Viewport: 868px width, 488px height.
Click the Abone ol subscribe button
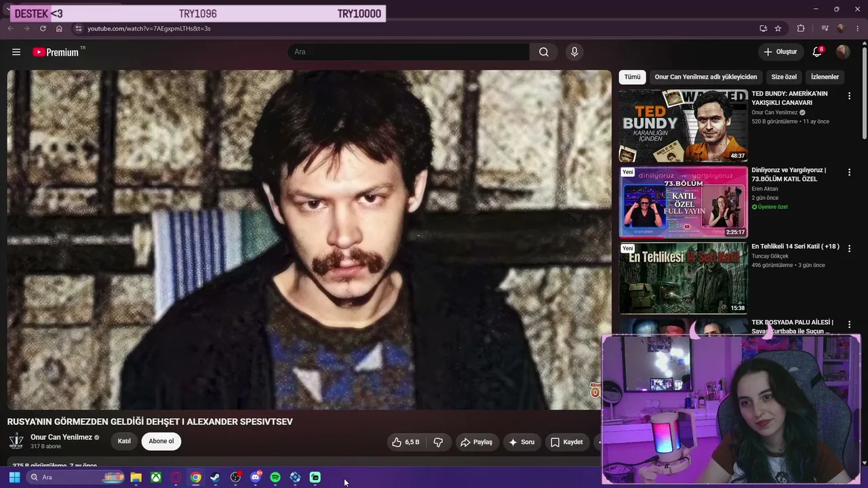tap(161, 441)
